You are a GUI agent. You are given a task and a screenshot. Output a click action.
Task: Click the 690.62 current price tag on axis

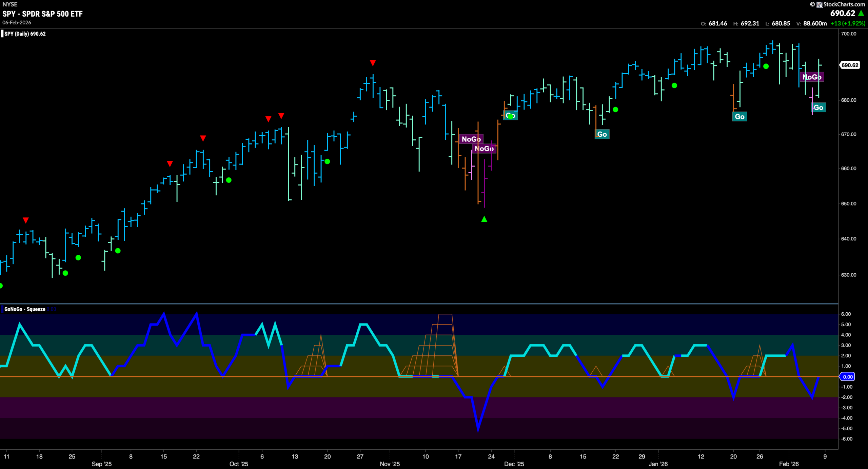(x=850, y=65)
